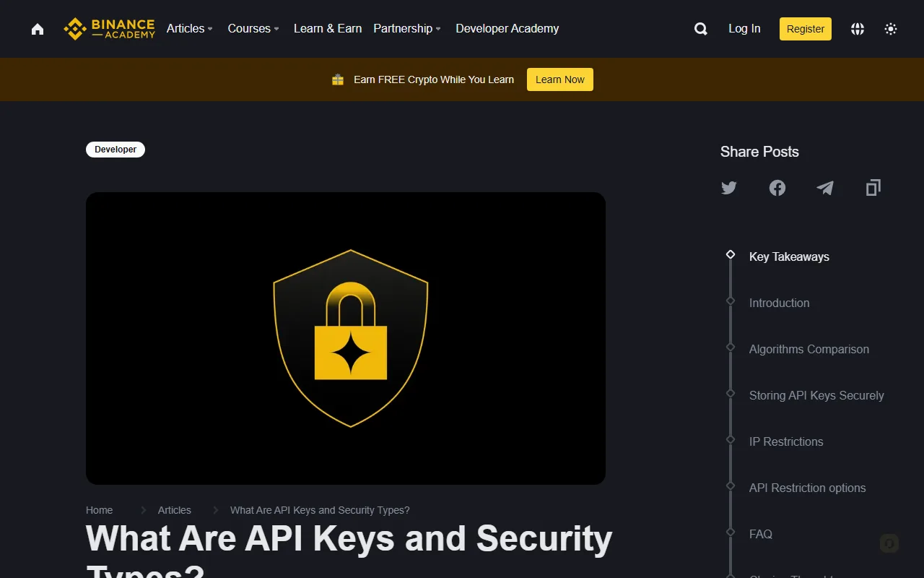
Task: Click the yellow Register button
Action: [806, 29]
